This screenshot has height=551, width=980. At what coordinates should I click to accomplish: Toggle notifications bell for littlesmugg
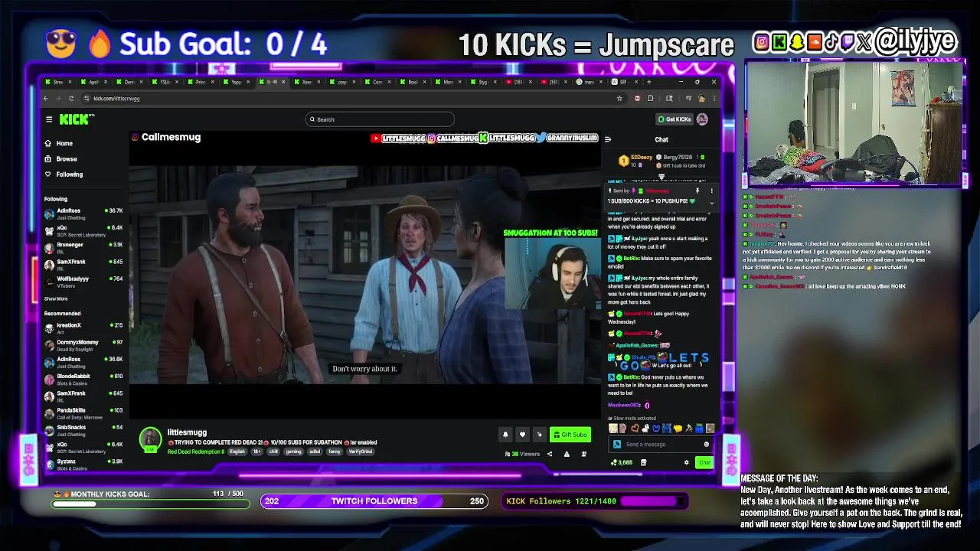tap(505, 435)
